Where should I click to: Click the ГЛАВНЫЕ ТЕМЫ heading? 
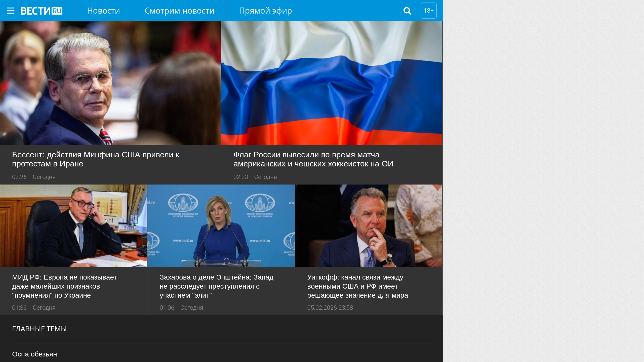pos(39,329)
